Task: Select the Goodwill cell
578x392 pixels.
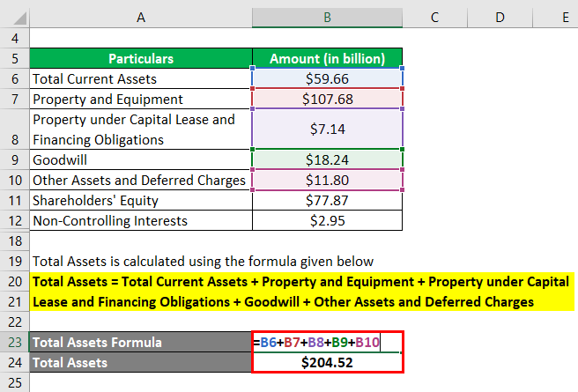Action: pos(141,160)
